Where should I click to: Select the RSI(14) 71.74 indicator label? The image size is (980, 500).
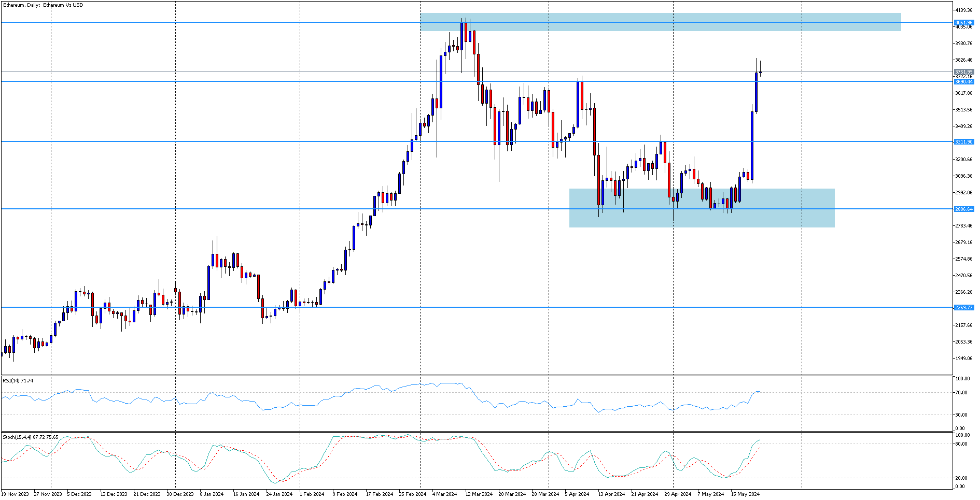pyautogui.click(x=18, y=381)
